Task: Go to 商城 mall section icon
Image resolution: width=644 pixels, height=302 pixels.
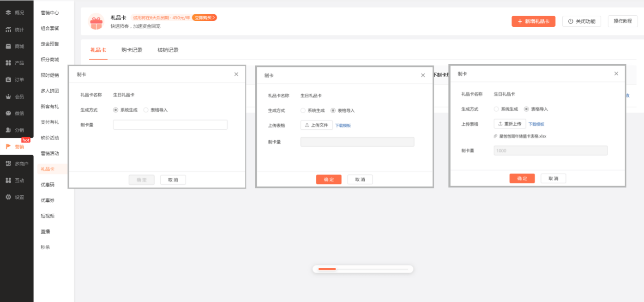Action: 8,46
